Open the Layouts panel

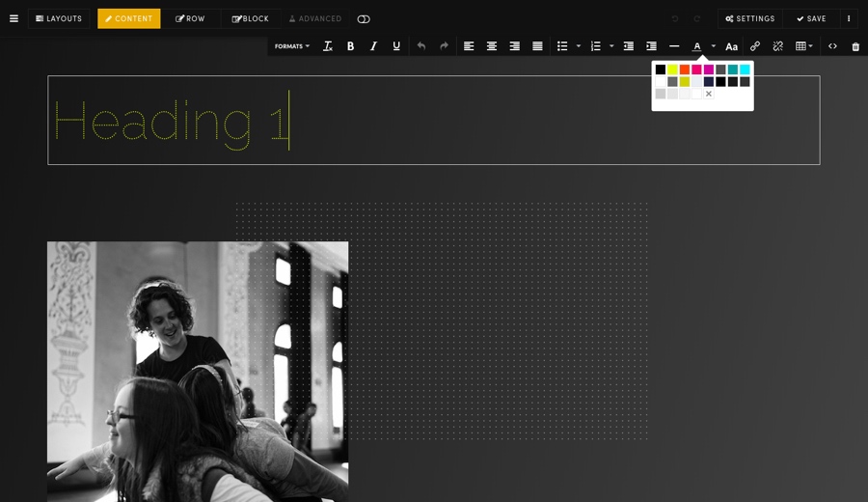(59, 19)
